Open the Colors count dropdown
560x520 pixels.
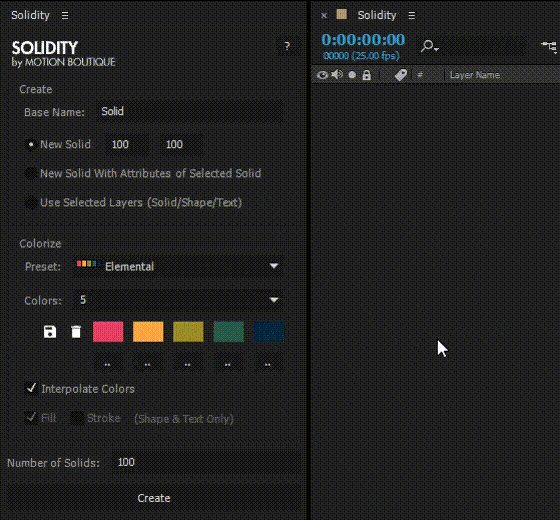(178, 300)
